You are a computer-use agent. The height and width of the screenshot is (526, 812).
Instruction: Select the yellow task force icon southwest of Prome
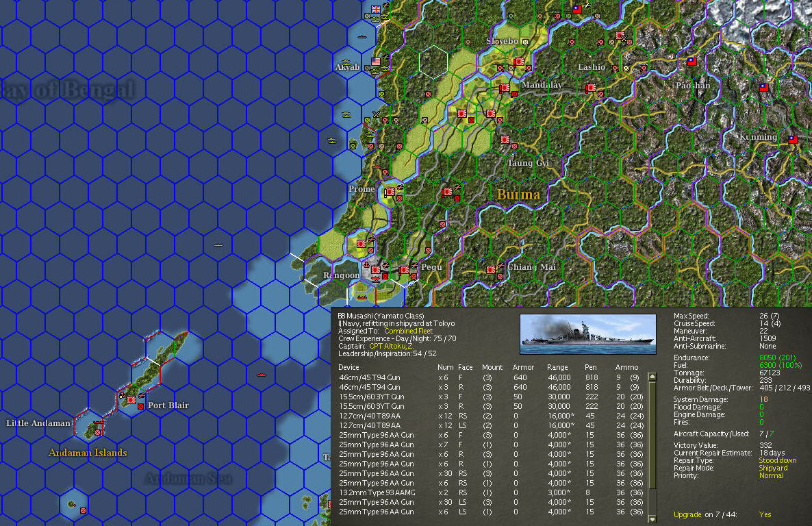tap(218, 245)
